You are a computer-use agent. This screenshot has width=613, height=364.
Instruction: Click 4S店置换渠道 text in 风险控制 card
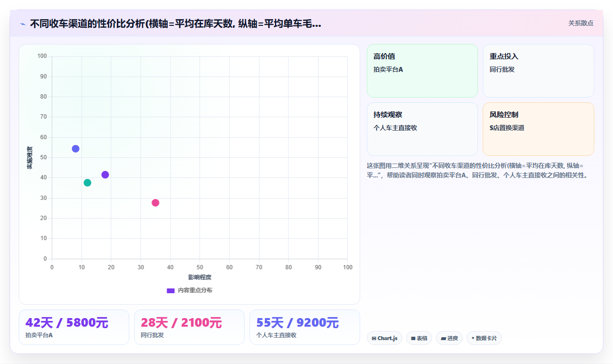[x=507, y=128]
